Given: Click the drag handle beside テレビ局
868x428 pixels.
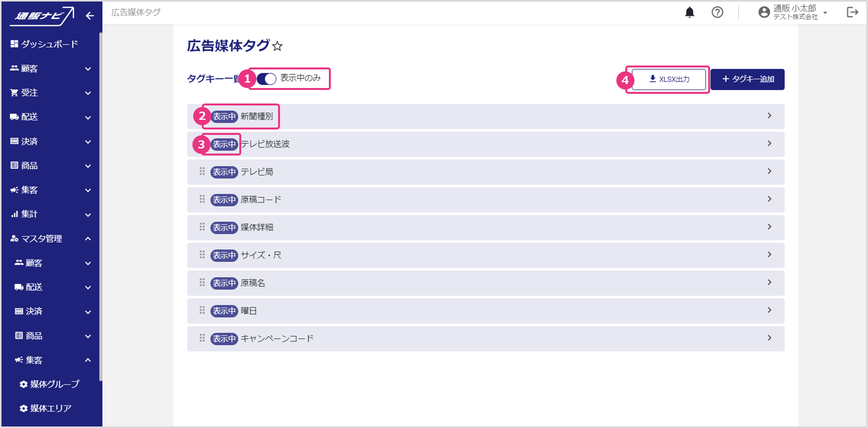Looking at the screenshot, I should (x=202, y=171).
